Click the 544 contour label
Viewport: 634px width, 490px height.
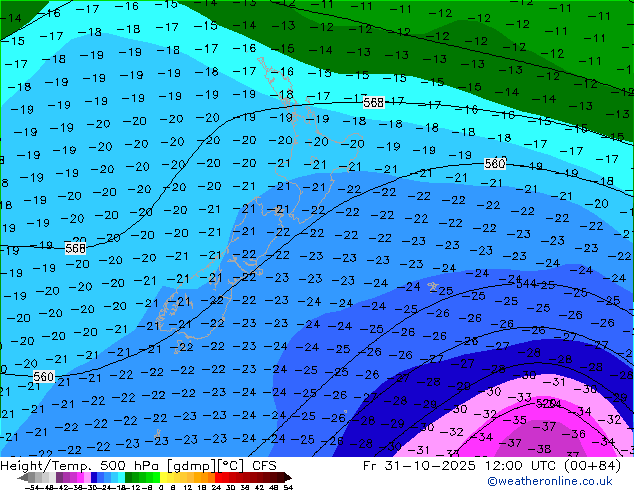(x=526, y=284)
